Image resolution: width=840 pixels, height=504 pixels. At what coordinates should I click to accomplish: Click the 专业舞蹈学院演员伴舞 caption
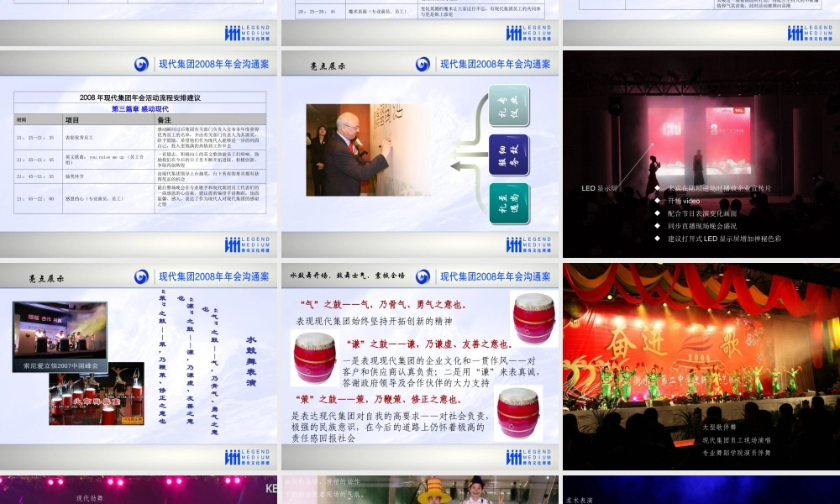coord(737,453)
